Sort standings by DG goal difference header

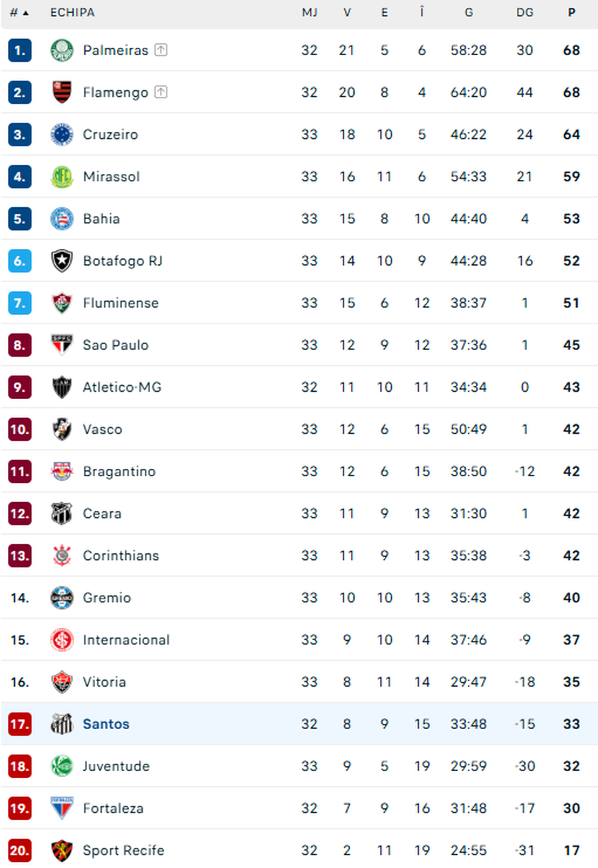point(524,13)
